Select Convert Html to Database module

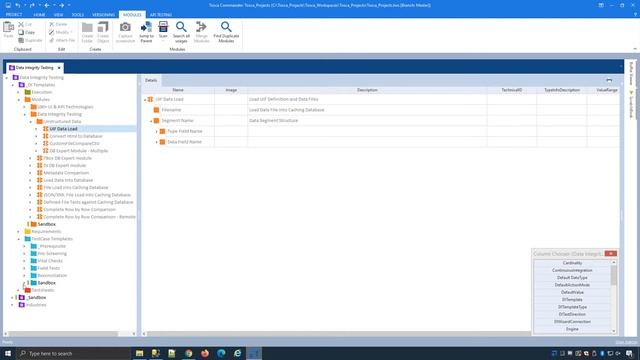coord(76,136)
